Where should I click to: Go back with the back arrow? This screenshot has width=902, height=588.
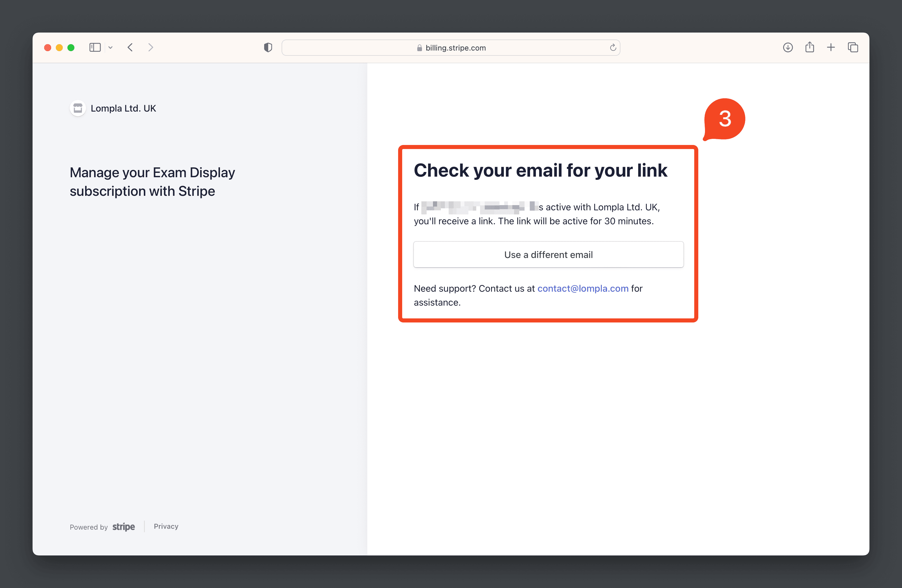(x=130, y=47)
